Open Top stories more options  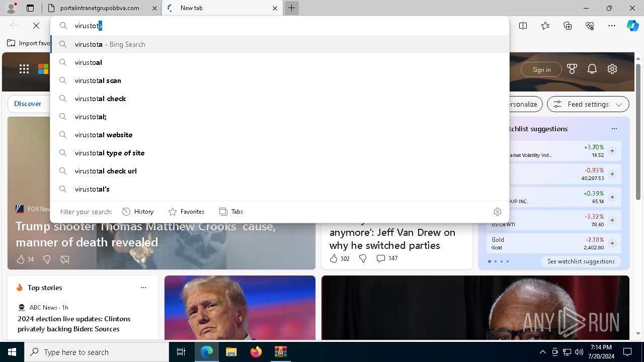tap(143, 288)
